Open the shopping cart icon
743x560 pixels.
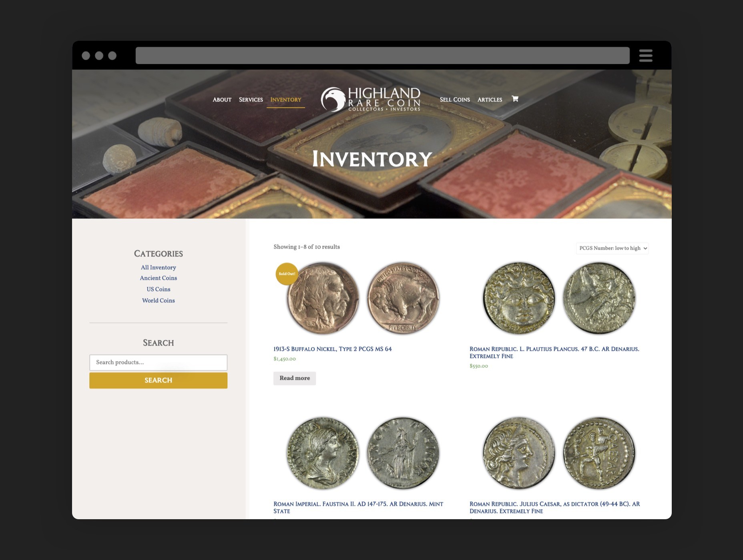(x=515, y=99)
